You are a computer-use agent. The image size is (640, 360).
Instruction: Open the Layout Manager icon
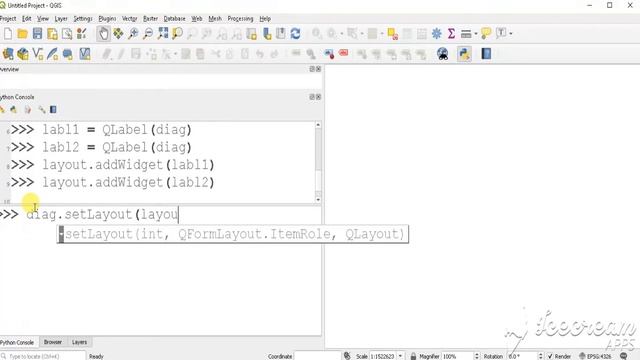67,33
